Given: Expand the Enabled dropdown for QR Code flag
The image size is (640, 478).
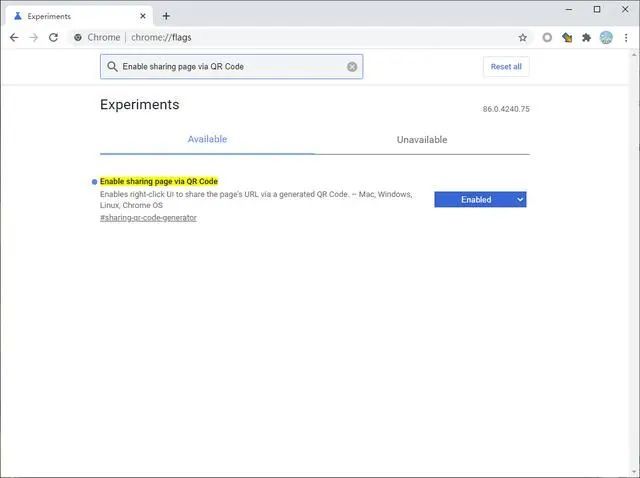Looking at the screenshot, I should (480, 200).
